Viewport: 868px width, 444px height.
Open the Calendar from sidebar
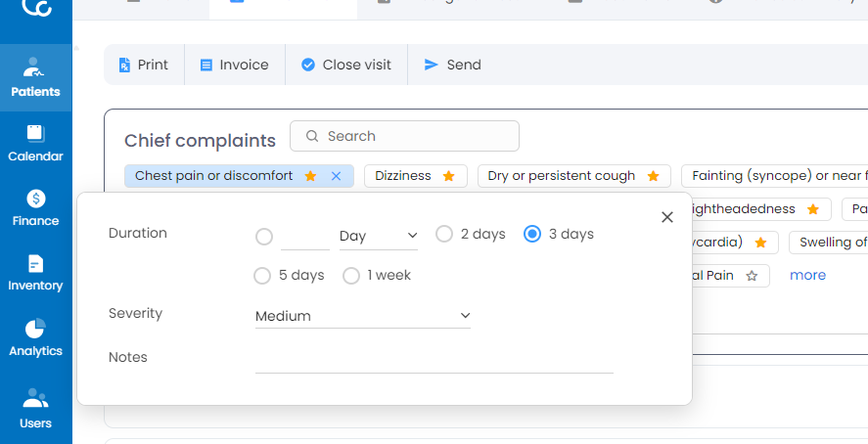(35, 143)
